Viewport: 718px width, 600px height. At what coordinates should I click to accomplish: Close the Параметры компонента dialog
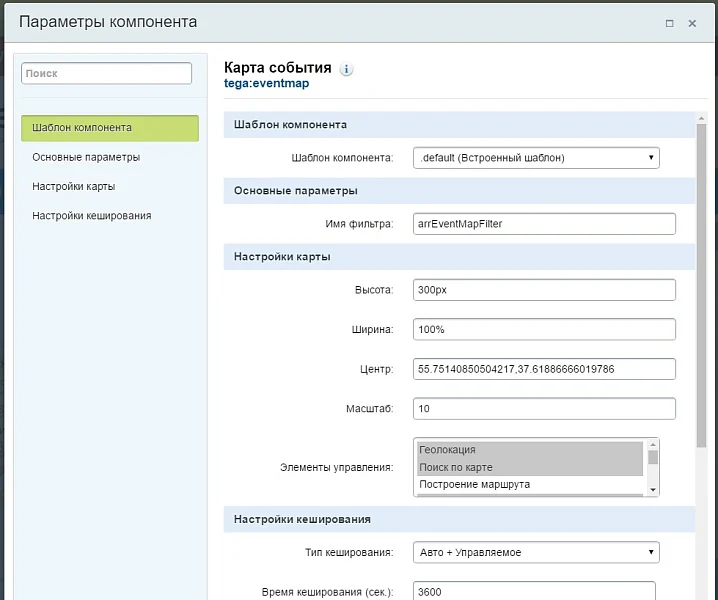692,23
